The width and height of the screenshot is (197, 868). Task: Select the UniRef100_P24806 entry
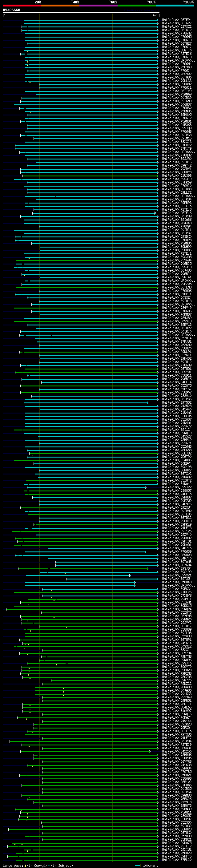pos(176,460)
